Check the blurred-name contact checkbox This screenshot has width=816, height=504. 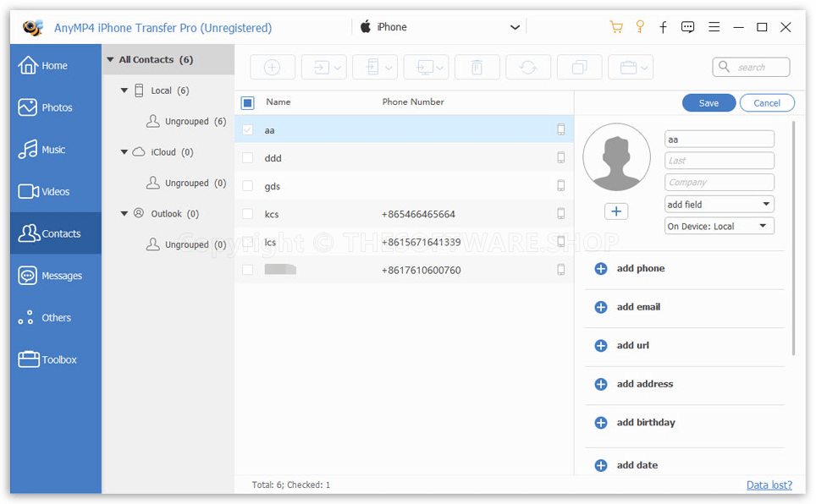click(248, 270)
